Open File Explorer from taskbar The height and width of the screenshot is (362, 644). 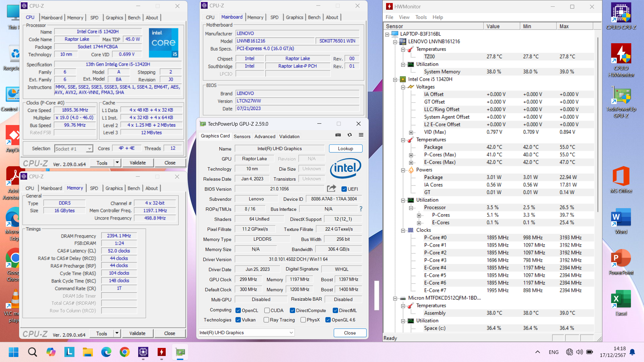pos(88,352)
